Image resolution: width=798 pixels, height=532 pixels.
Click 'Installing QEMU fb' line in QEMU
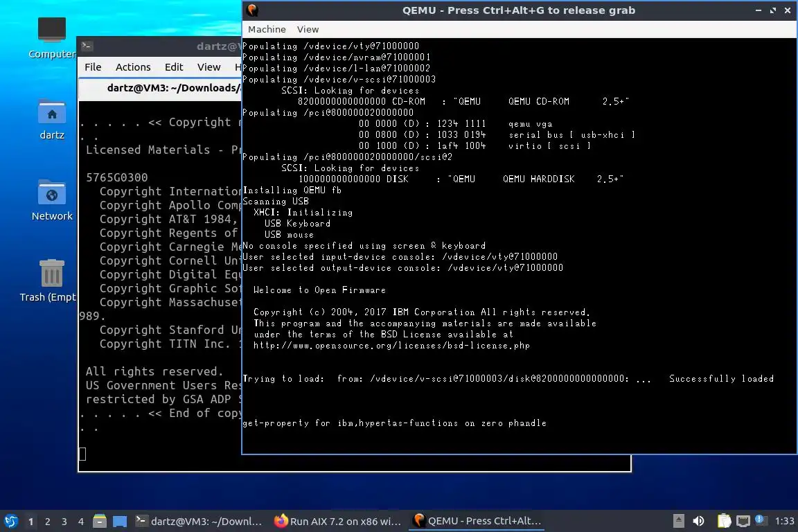point(292,190)
